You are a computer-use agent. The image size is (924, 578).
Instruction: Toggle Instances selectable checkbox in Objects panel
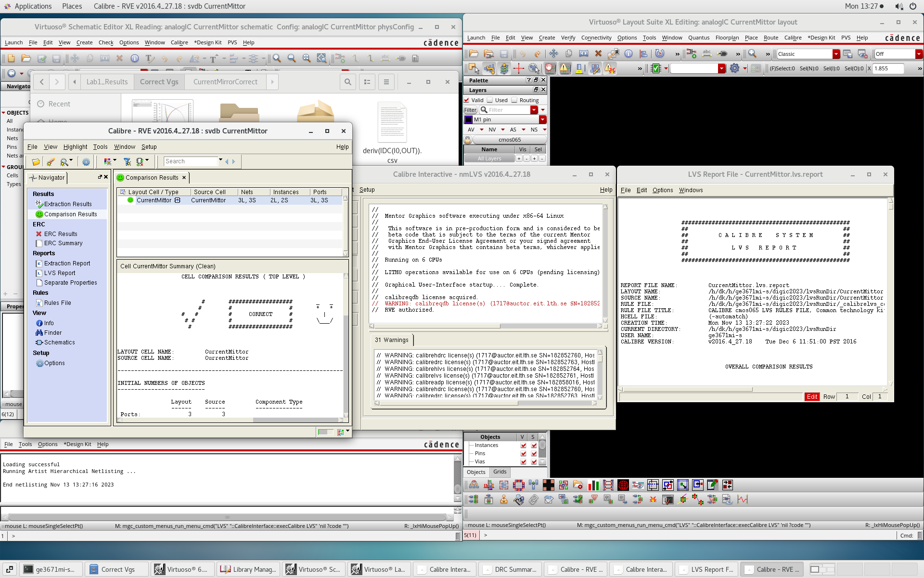coord(534,446)
